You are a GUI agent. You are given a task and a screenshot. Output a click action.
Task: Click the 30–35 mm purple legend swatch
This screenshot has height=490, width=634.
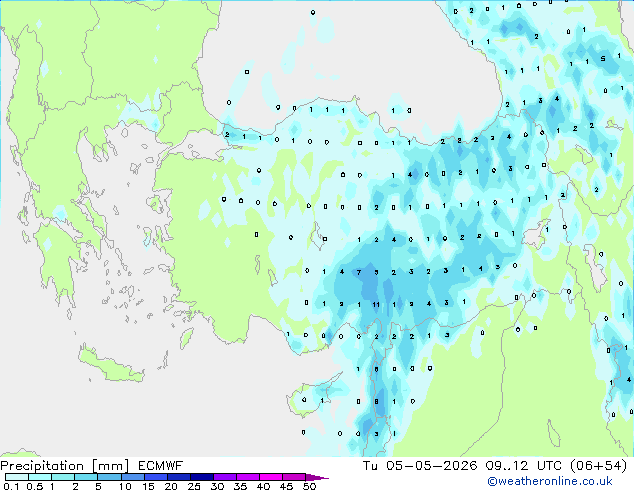coord(225,477)
